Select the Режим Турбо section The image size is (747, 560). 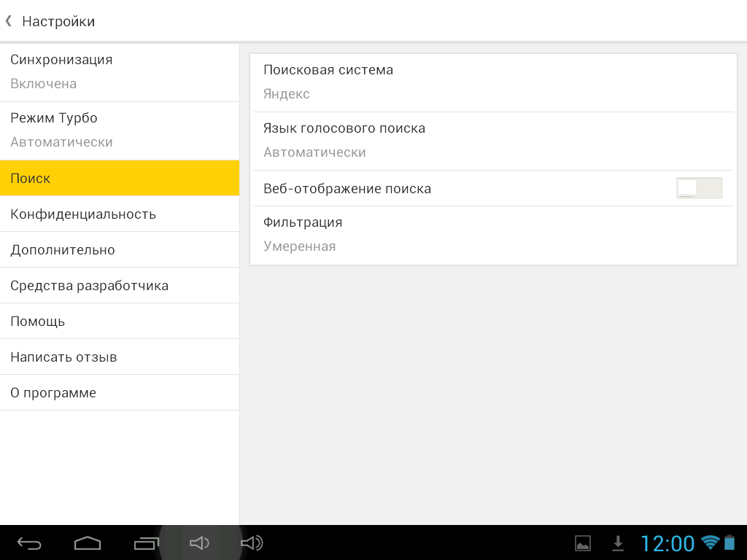[120, 130]
